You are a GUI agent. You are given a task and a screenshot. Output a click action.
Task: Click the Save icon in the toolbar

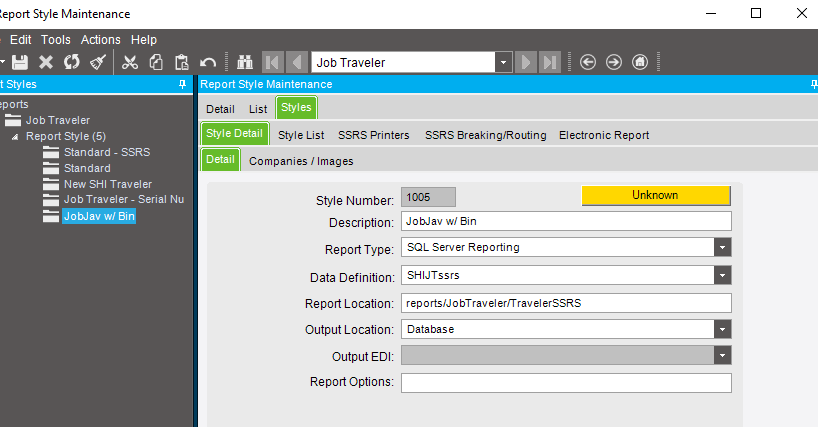(19, 62)
